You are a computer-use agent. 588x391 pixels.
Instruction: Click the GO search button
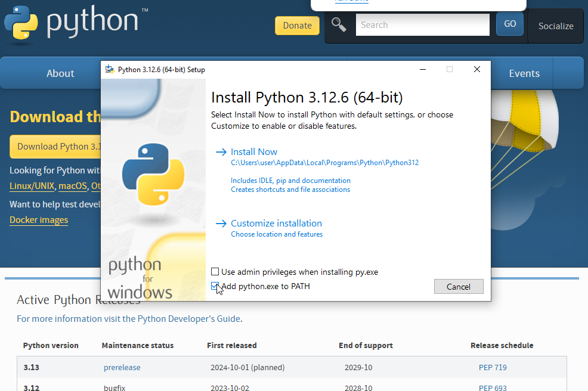510,24
